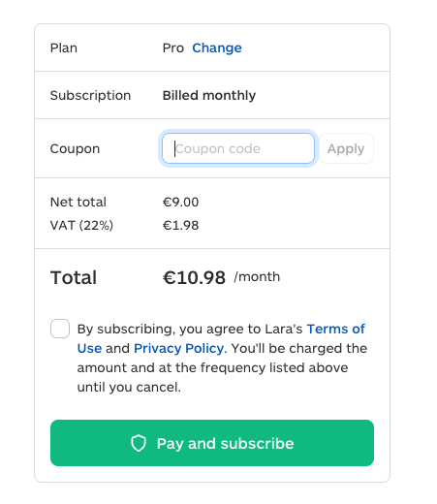Click the bold Total label
Image resolution: width=437 pixels, height=504 pixels.
(x=74, y=277)
